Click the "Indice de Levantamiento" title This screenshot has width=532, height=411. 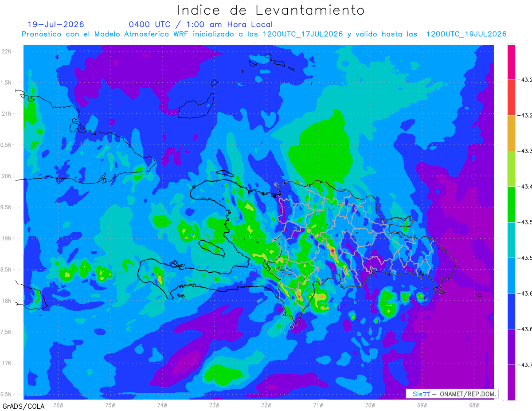(270, 10)
